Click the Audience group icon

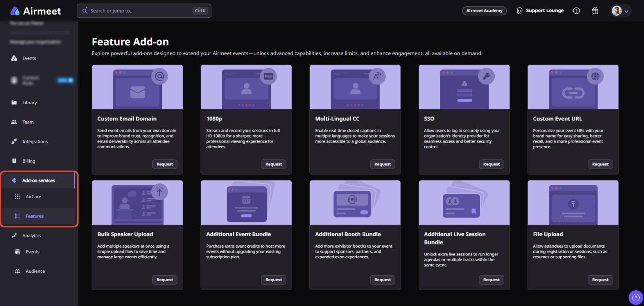17,271
